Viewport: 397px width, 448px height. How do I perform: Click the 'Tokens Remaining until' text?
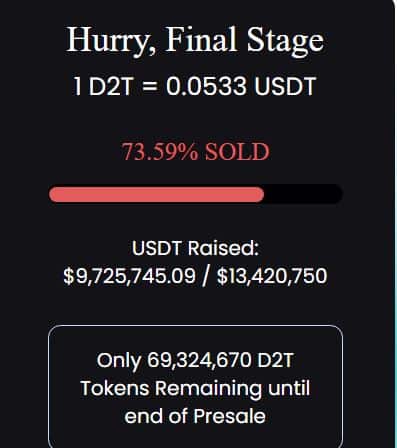pos(195,388)
